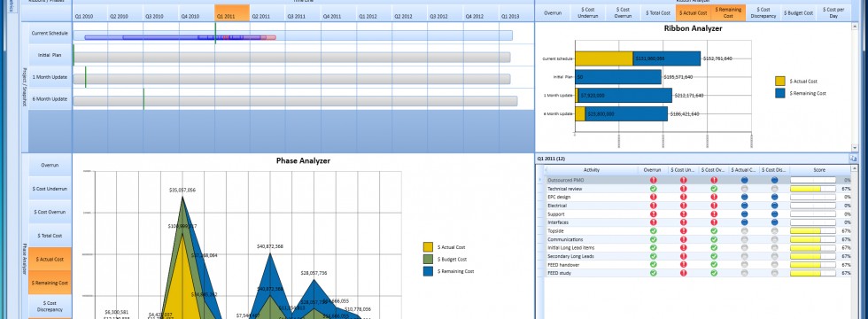Toggle $ Remaining Cost in Phase Analyzer sidebar

pos(50,283)
